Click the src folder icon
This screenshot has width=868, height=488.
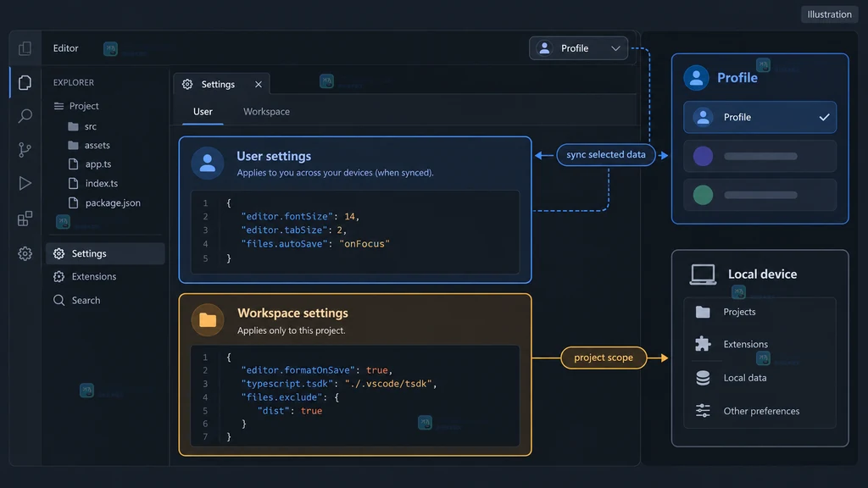tap(73, 126)
